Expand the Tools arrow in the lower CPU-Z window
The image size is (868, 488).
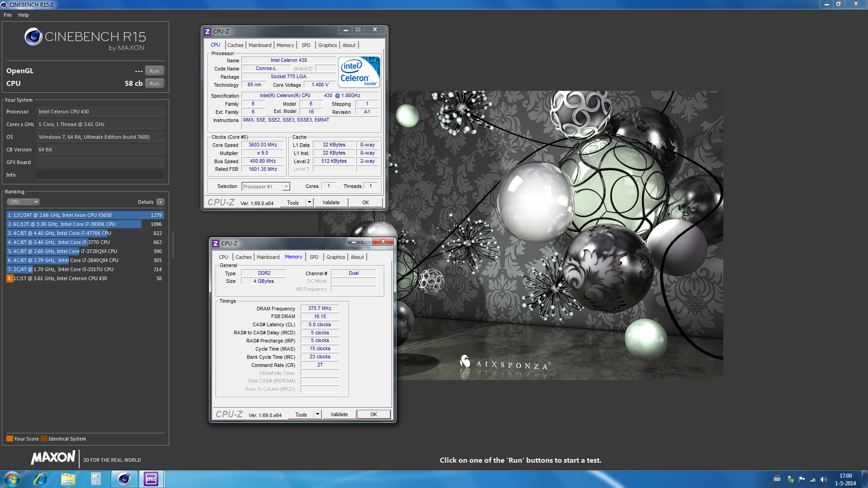[x=318, y=414]
